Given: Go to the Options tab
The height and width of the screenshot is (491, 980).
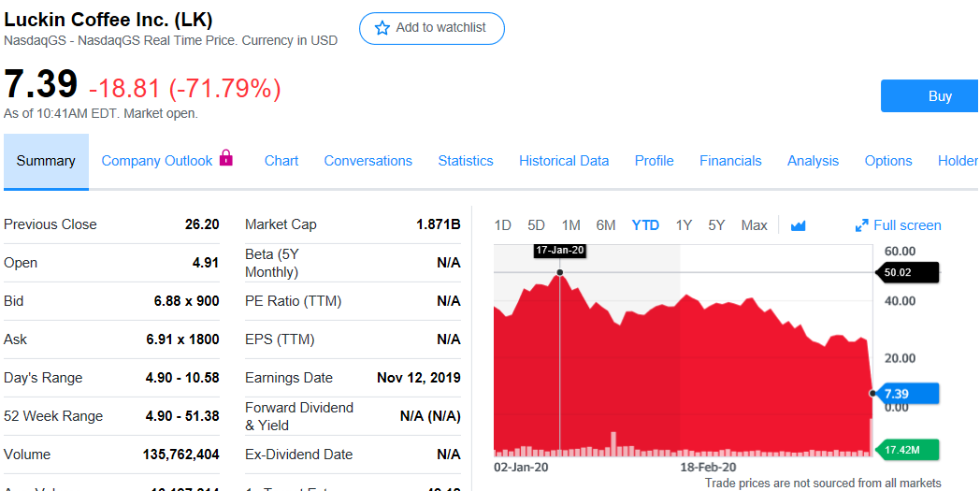Looking at the screenshot, I should [x=888, y=162].
